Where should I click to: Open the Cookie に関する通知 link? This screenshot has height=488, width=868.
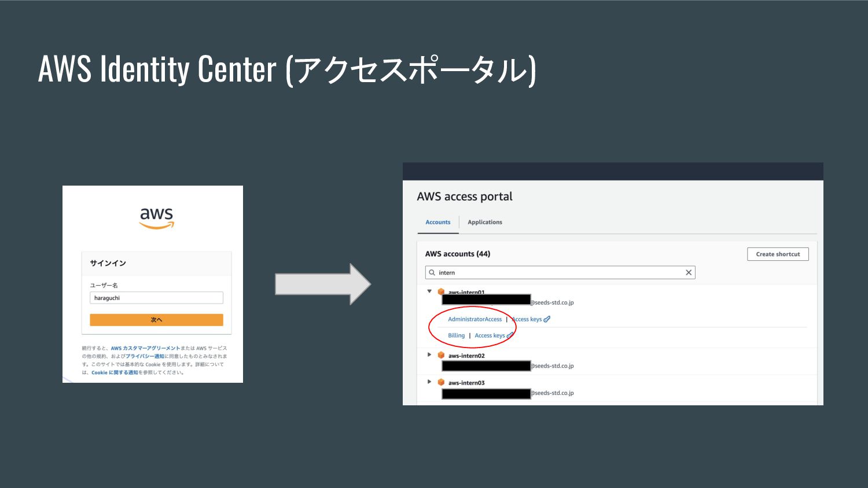(x=115, y=372)
